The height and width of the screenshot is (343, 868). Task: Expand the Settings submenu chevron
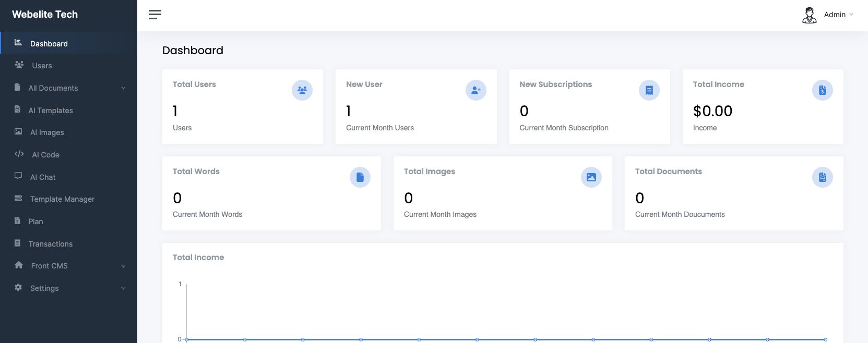pos(124,288)
